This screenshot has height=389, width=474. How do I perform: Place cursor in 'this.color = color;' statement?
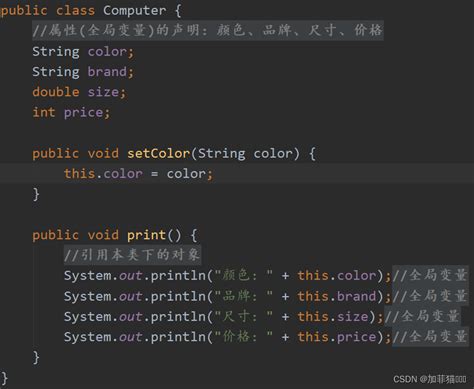coord(138,174)
